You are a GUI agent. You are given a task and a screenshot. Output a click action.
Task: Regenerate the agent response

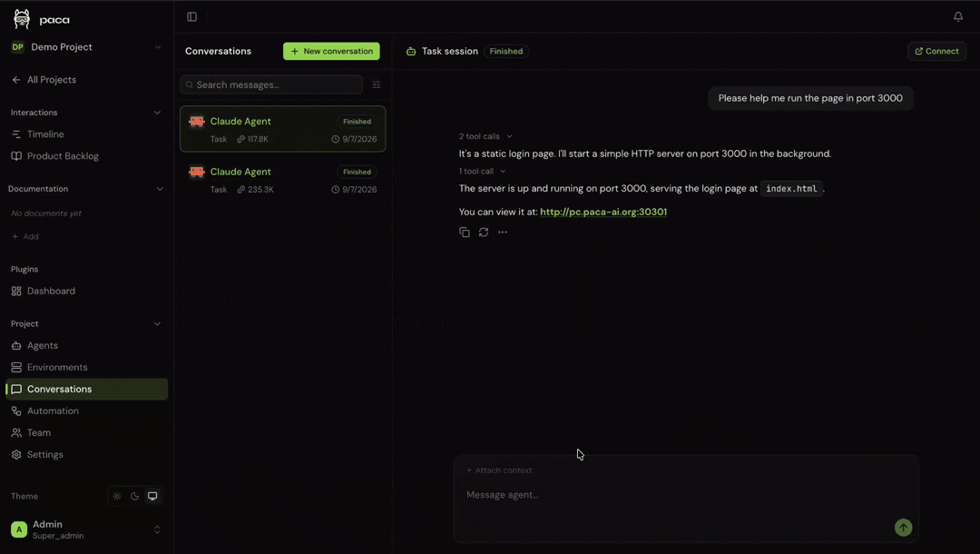click(x=483, y=232)
